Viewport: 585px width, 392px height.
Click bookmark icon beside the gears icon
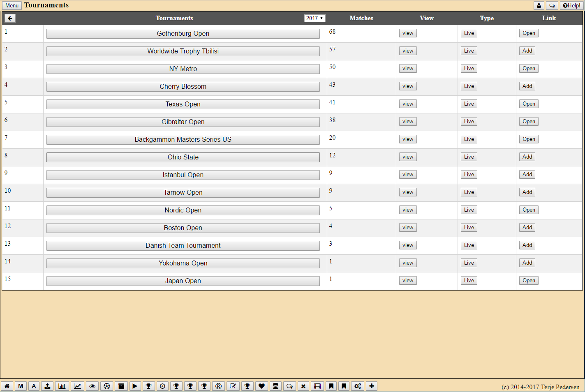point(344,386)
